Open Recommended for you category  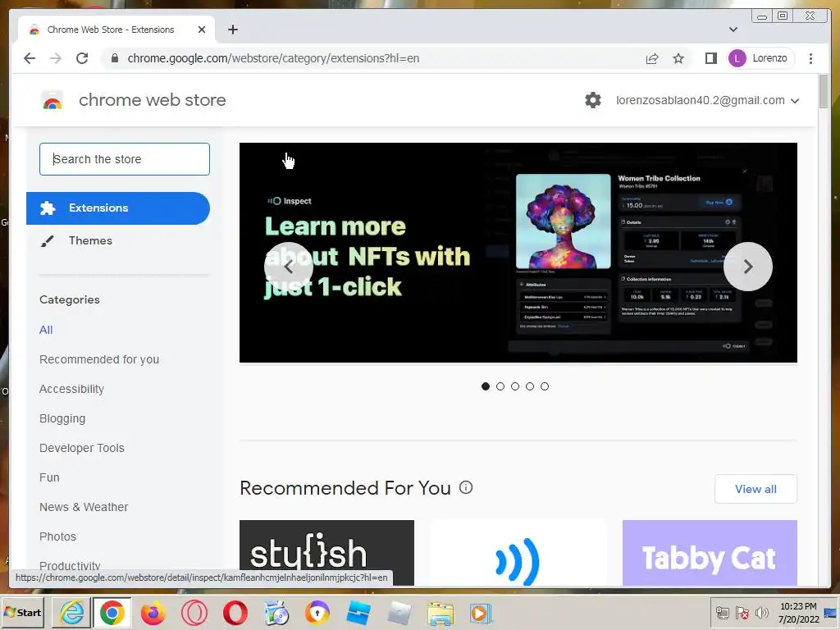pyautogui.click(x=99, y=359)
